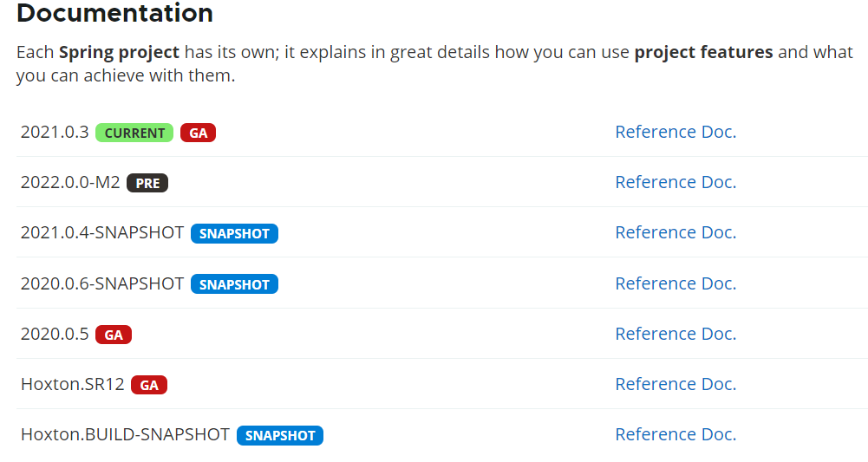This screenshot has width=868, height=462.
Task: Click the GA badge beside 2021.0.3
Action: [x=199, y=133]
